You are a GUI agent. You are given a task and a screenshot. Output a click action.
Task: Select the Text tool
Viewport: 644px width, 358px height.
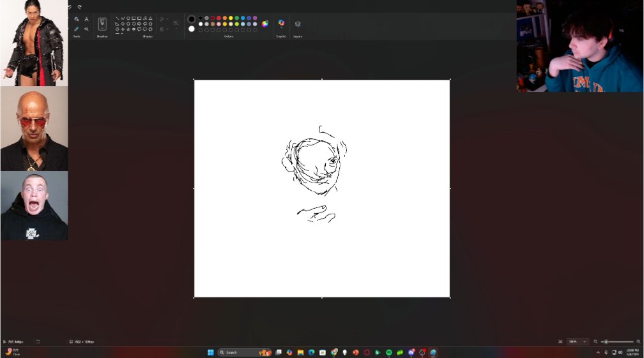(86, 19)
